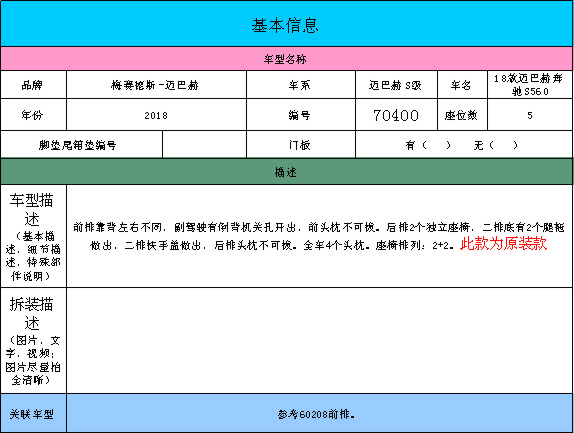Image resolution: width=574 pixels, height=433 pixels.
Task: Click the pink 车型名称 section bar
Action: [286, 59]
